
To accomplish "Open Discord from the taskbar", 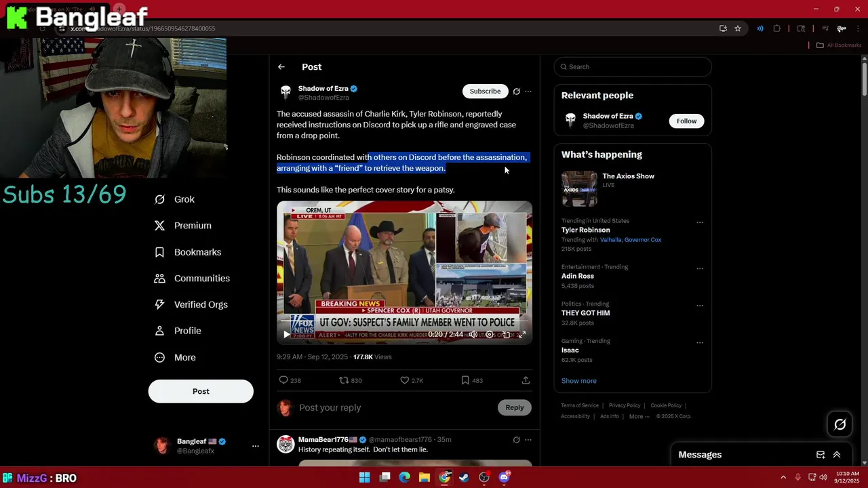I will click(x=504, y=478).
